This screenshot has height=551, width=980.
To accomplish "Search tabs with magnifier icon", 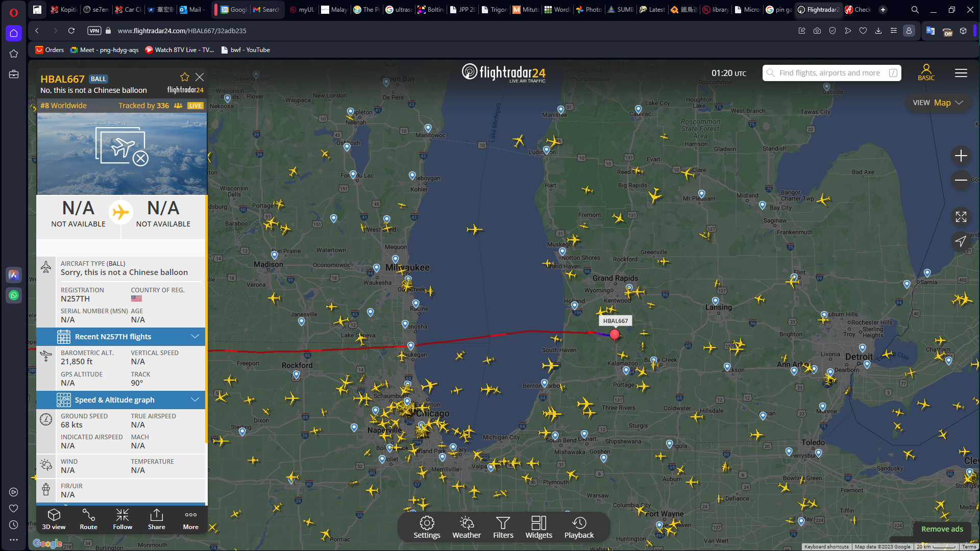I will click(x=915, y=10).
